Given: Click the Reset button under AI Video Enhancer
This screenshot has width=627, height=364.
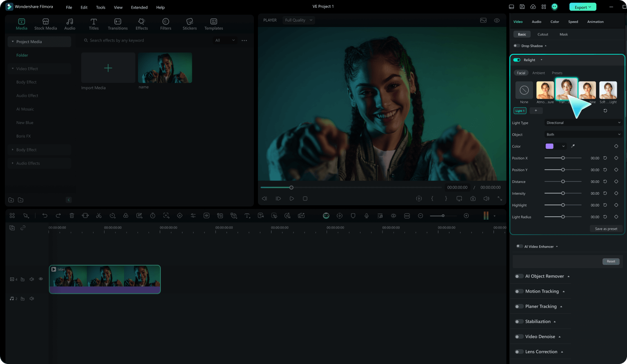Looking at the screenshot, I should pyautogui.click(x=611, y=262).
